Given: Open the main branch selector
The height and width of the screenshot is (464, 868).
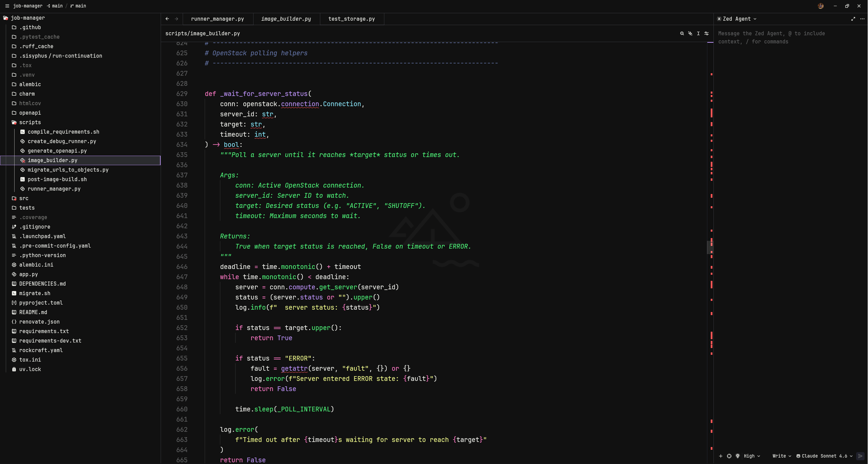Looking at the screenshot, I should (78, 6).
